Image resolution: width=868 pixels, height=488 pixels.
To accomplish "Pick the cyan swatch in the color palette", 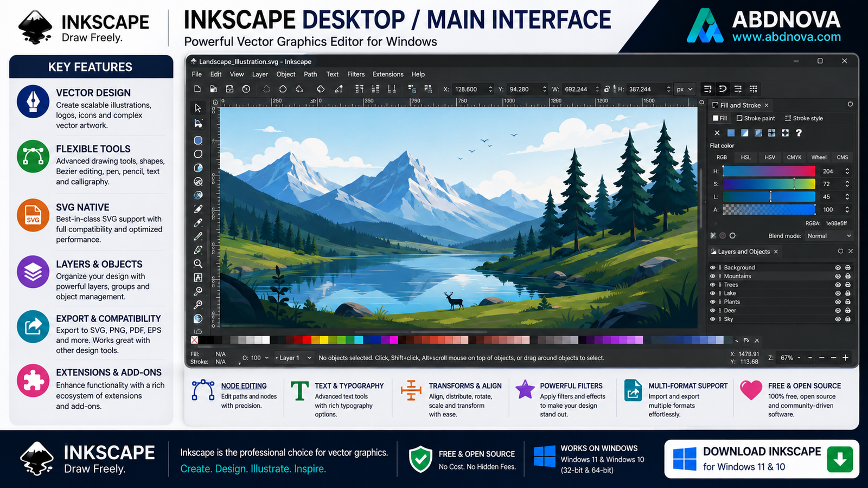I will tap(358, 340).
